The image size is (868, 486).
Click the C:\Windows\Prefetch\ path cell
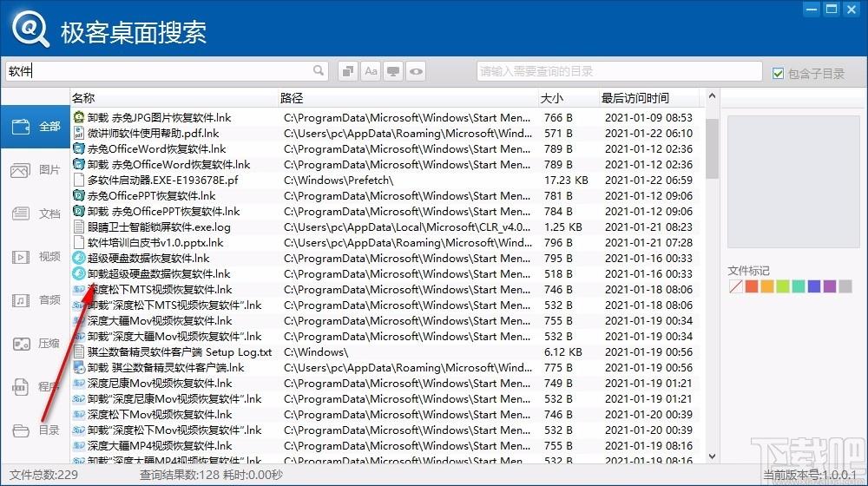click(339, 180)
